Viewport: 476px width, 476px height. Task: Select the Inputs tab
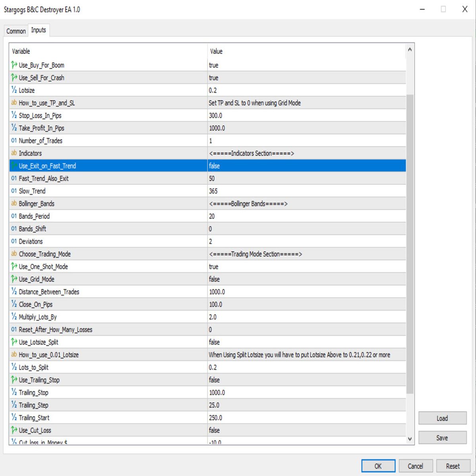coord(38,30)
